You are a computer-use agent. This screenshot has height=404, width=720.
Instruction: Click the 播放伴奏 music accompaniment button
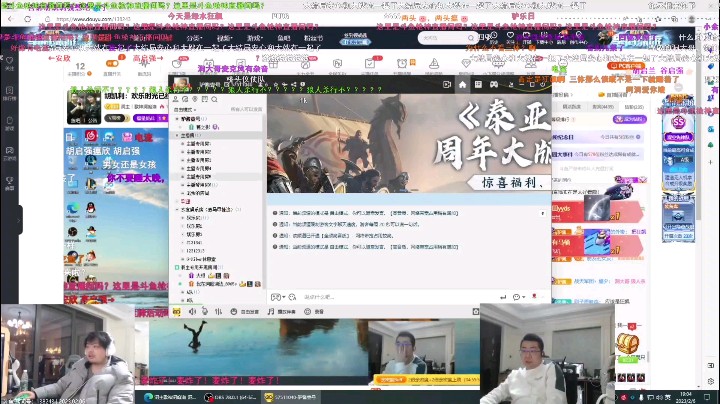coord(282,312)
